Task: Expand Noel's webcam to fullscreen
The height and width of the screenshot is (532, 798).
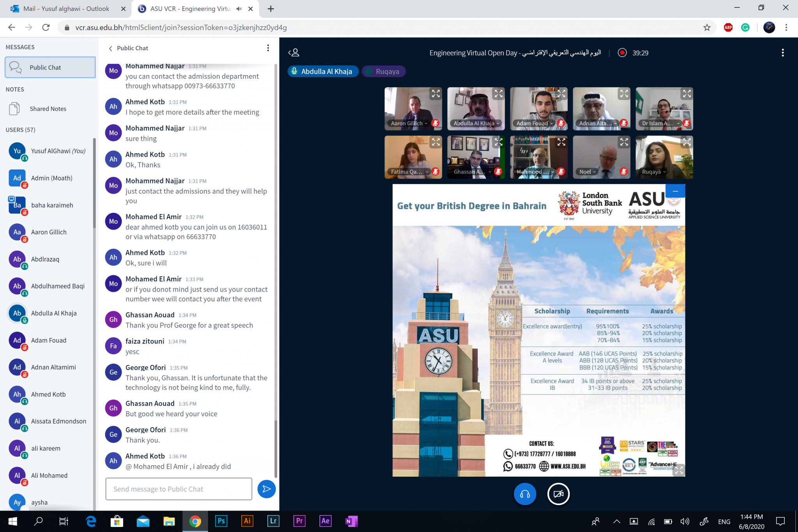Action: 624,142
